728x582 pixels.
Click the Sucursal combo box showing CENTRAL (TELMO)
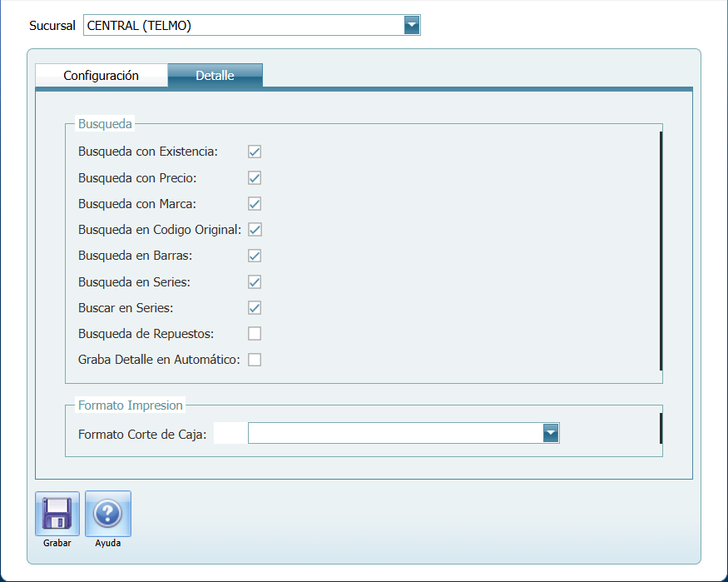point(243,26)
